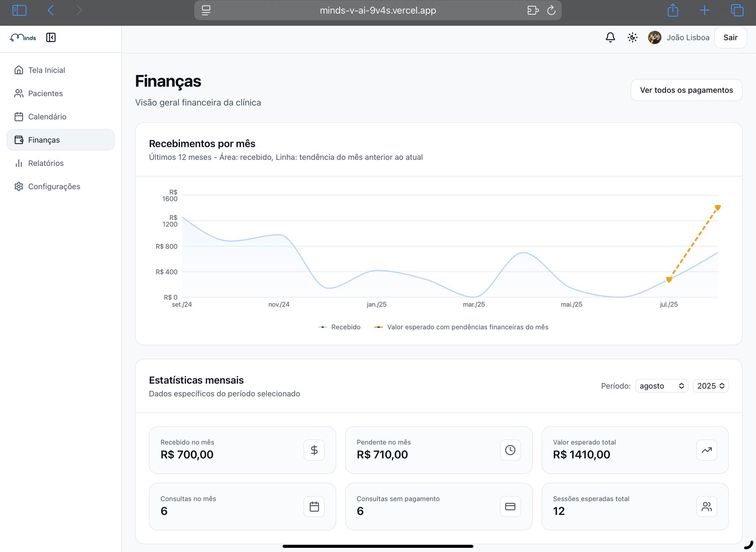Click the notification bell icon

click(x=610, y=37)
